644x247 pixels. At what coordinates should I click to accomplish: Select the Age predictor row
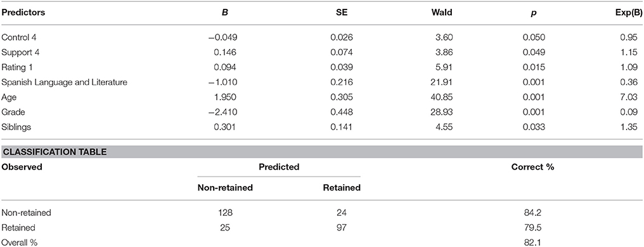tap(322, 97)
